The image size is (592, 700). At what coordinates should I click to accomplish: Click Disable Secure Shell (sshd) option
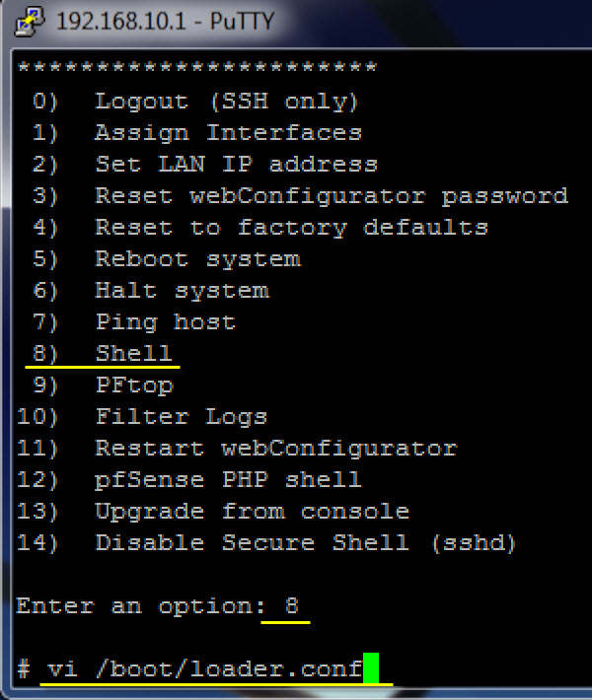tap(306, 542)
